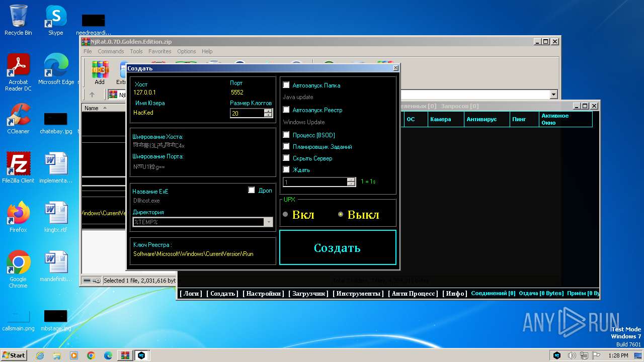This screenshot has height=362, width=644.
Task: Select the implementa... document on the desktop
Action: [x=56, y=168]
